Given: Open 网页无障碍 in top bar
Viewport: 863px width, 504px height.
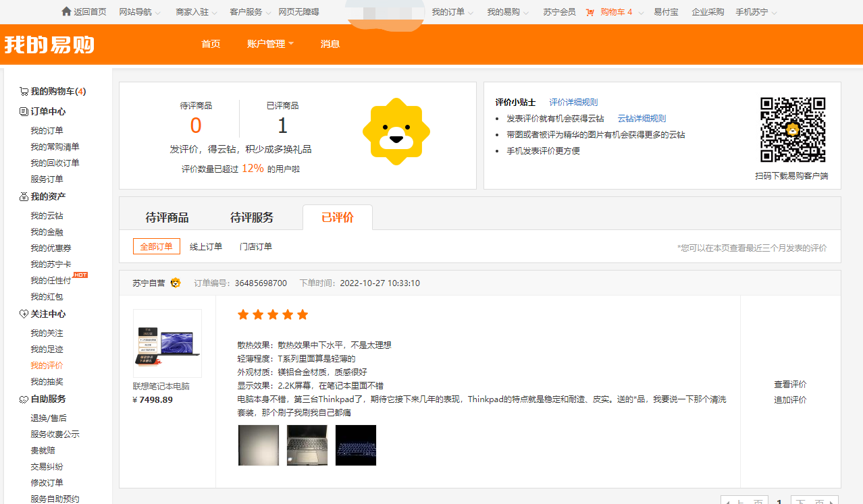Looking at the screenshot, I should (x=298, y=12).
